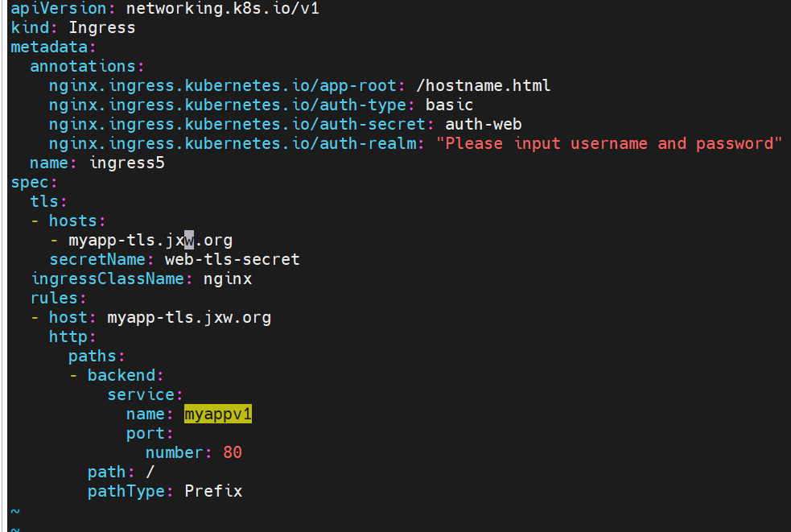The width and height of the screenshot is (791, 532).
Task: Click the paths key
Action: 93,356
